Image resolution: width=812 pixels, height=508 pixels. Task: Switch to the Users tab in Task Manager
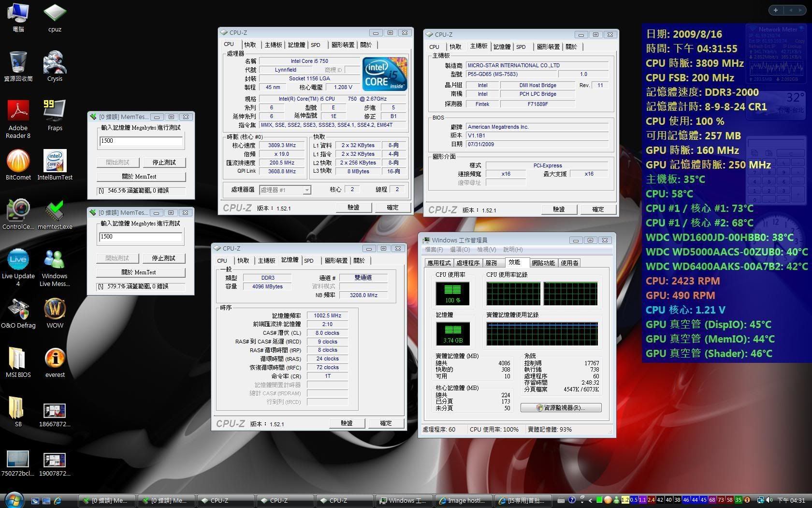pyautogui.click(x=569, y=263)
